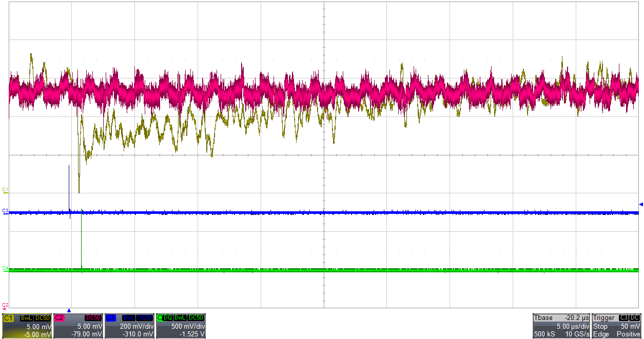
Task: Click the Positive trigger slope label
Action: coord(629,334)
